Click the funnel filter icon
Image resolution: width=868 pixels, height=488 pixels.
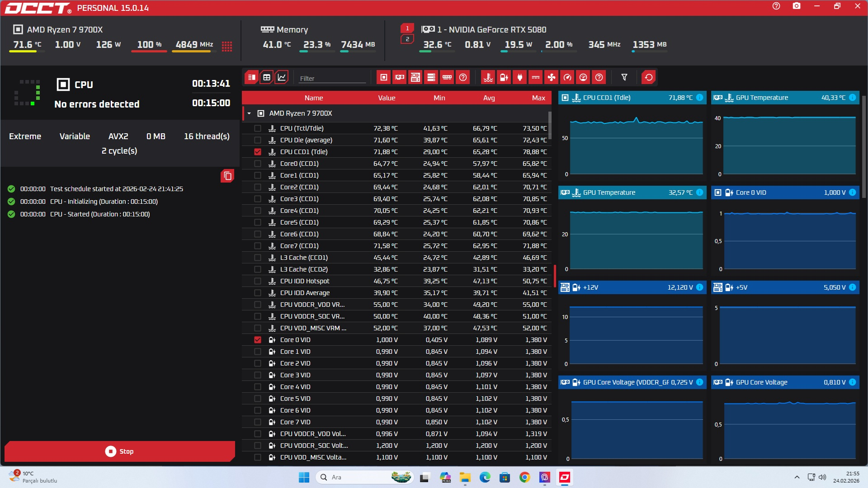coord(624,77)
